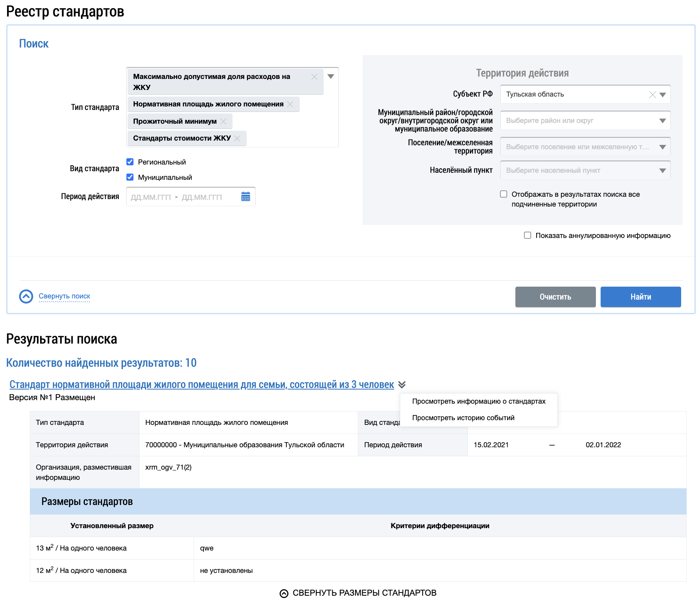This screenshot has width=700, height=611.
Task: Uncheck the Региональный checkbox
Action: (130, 162)
